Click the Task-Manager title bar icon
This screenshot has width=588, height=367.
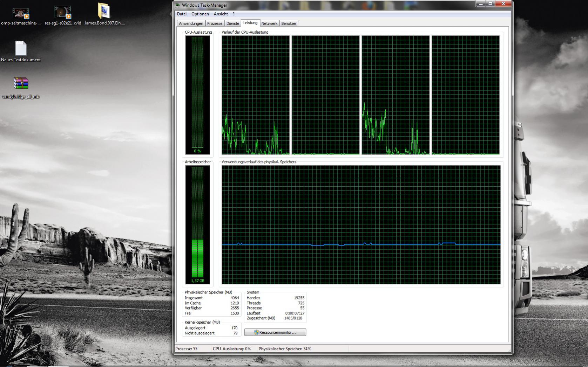(x=178, y=5)
